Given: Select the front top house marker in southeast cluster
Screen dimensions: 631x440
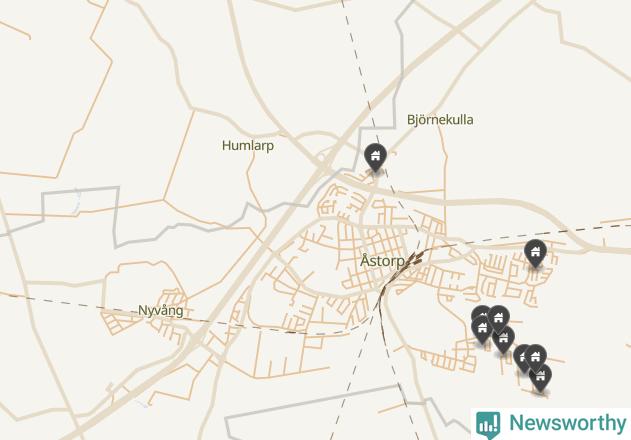Looking at the screenshot, I should click(498, 319).
